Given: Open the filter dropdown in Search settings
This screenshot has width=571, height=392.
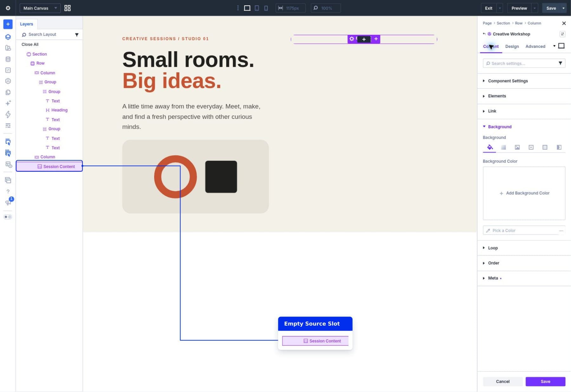Looking at the screenshot, I should point(560,63).
